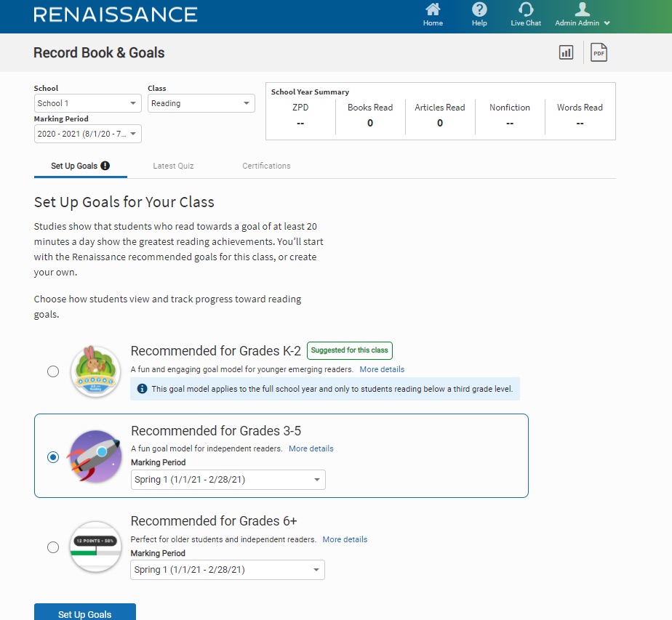Click the info icon in blue notice
This screenshot has height=620, width=672.
click(x=142, y=389)
